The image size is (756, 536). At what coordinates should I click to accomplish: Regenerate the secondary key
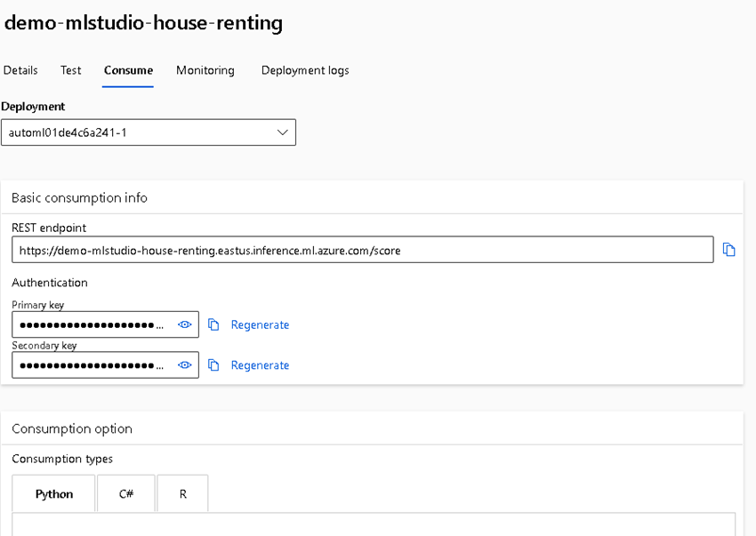pos(260,364)
